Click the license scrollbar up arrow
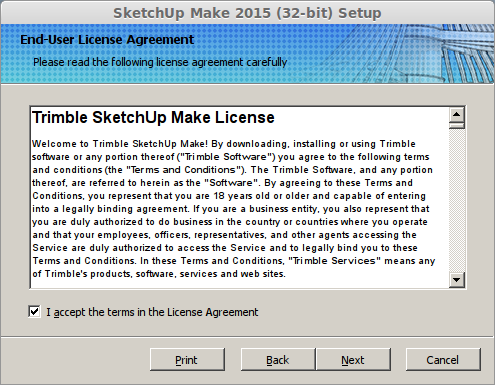The width and height of the screenshot is (495, 385). point(457,115)
